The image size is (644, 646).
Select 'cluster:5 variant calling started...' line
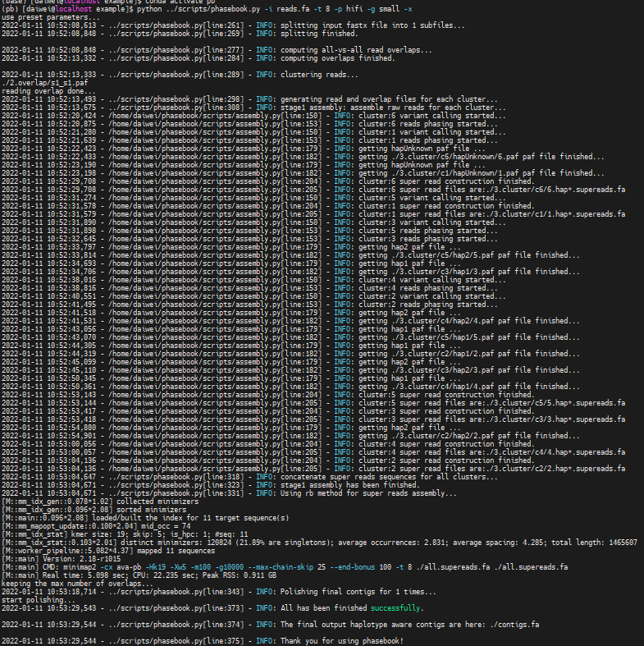coord(253,199)
